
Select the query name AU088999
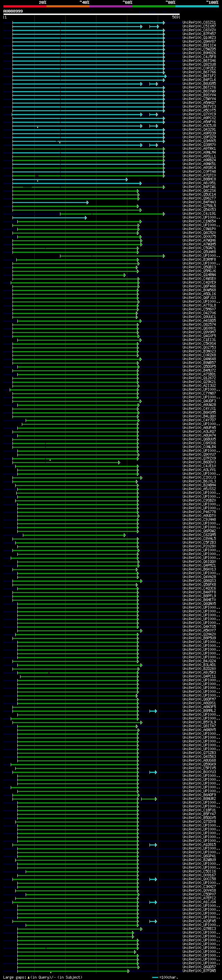[13, 11]
